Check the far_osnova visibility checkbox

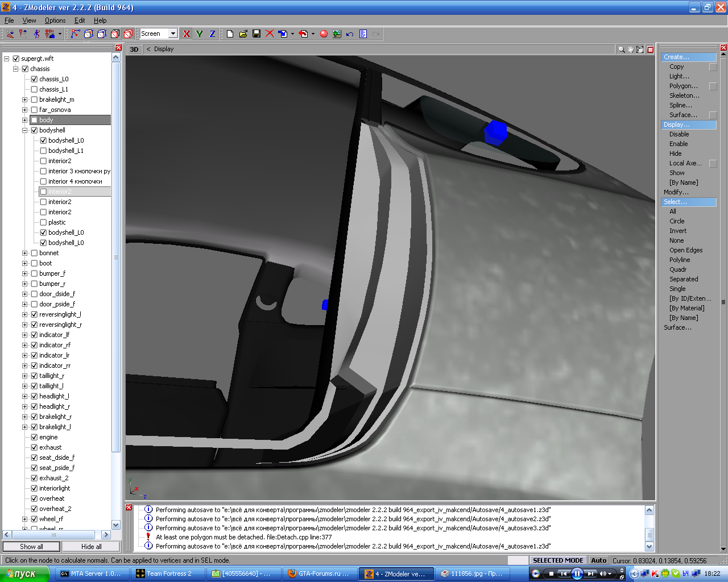(34, 110)
